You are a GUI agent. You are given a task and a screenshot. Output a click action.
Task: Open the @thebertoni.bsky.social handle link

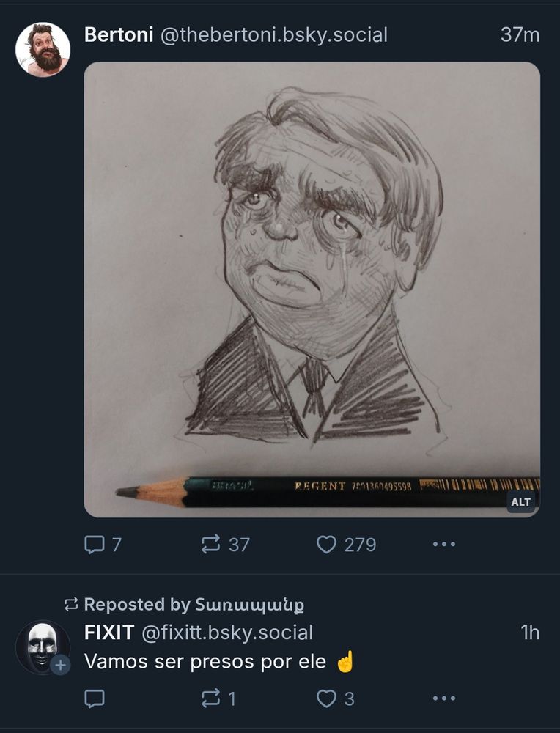(x=273, y=34)
